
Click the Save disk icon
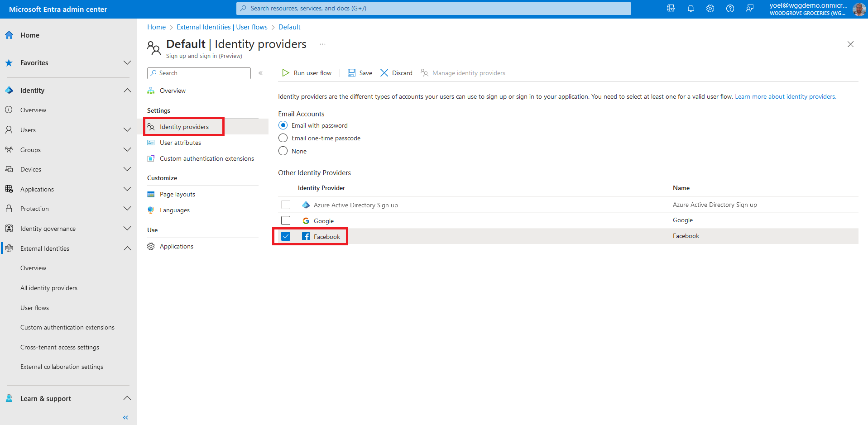pyautogui.click(x=351, y=73)
